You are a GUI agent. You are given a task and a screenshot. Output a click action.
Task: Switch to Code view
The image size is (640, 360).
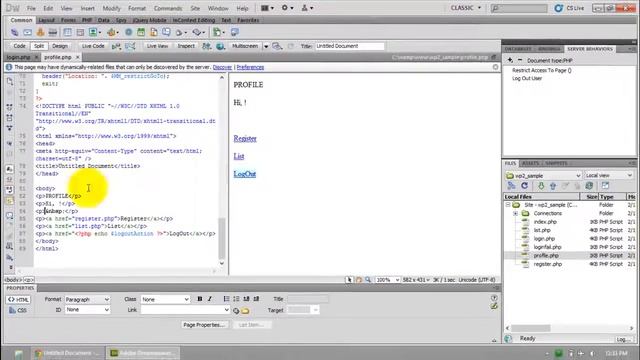click(19, 46)
